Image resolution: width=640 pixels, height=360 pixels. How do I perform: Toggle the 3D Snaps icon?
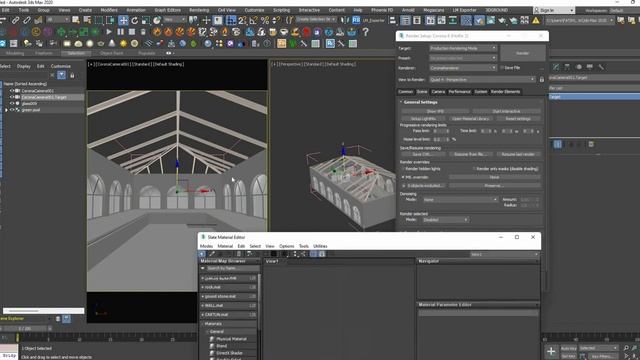[x=242, y=20]
